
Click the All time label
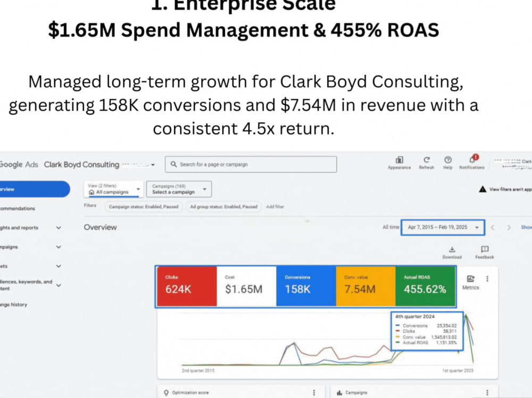tap(391, 227)
